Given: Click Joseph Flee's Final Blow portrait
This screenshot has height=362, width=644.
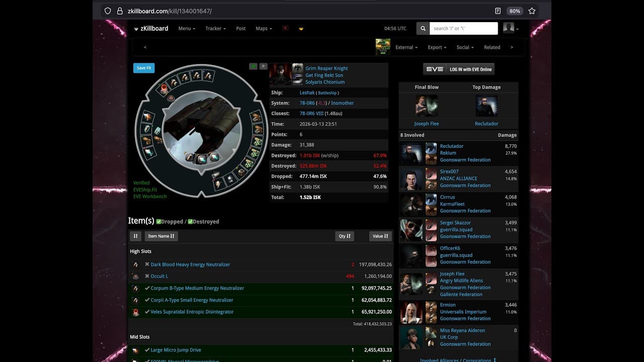Looking at the screenshot, I should (x=427, y=106).
